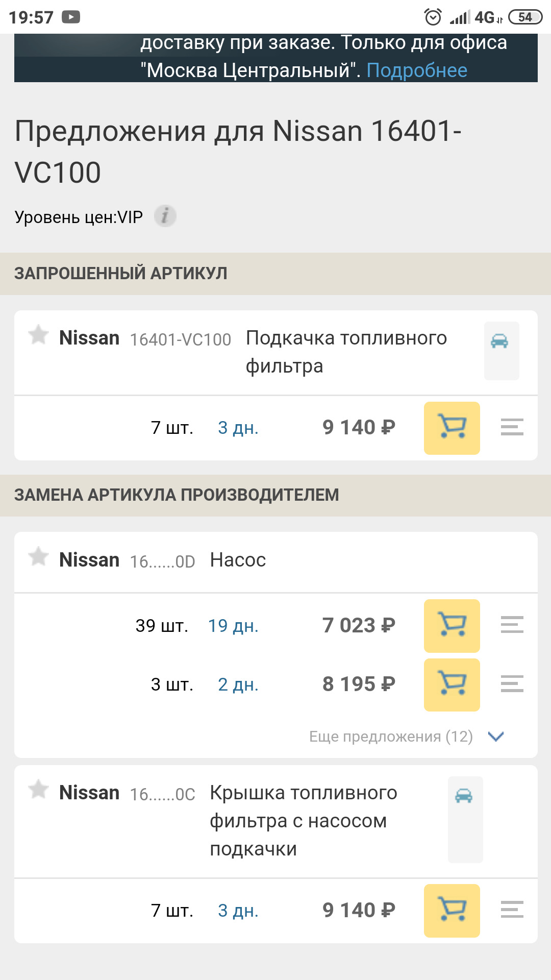This screenshot has width=551, height=980.
Task: Open VIP price level info icon
Action: (165, 216)
